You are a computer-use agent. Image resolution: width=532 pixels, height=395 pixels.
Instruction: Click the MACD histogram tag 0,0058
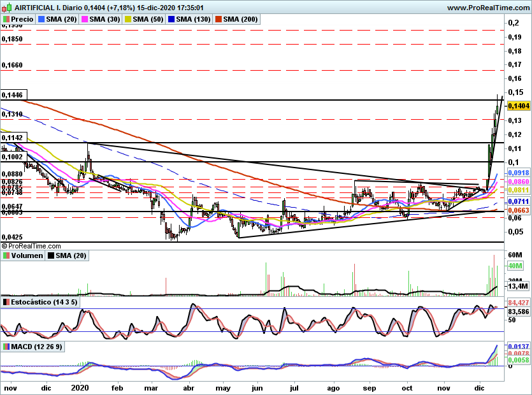[519, 360]
